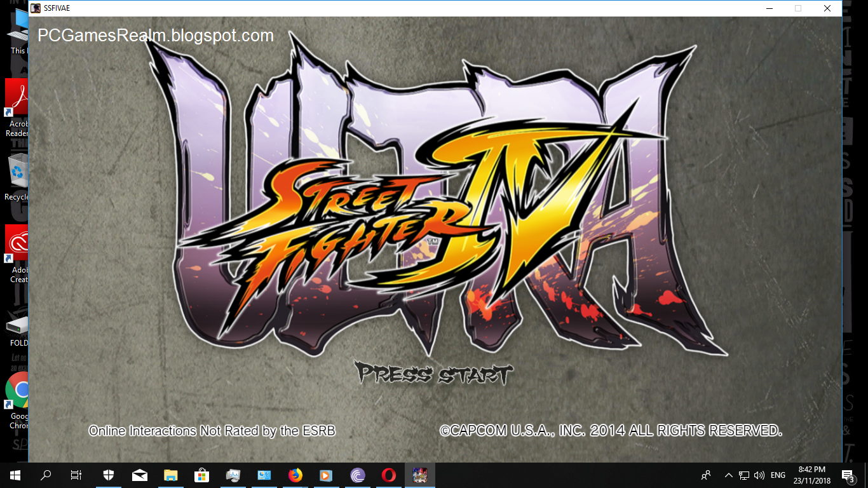Close the SSFIVAE game window
Screen dimensions: 868x488
pyautogui.click(x=827, y=8)
